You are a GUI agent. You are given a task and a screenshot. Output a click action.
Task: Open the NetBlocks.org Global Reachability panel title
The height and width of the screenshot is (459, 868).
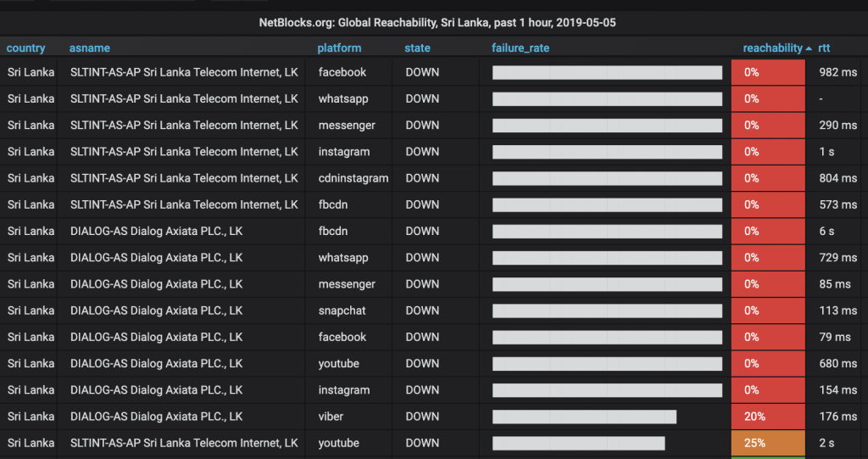[x=437, y=23]
